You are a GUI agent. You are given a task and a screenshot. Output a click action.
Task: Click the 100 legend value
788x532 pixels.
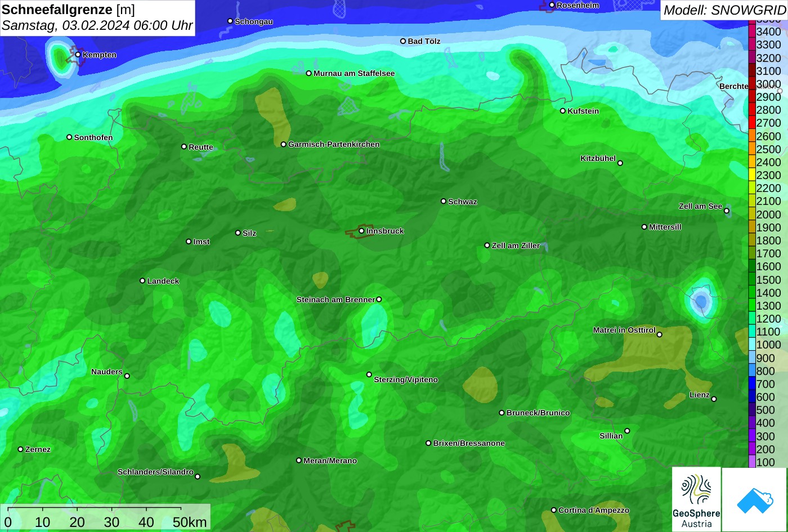[x=765, y=462]
